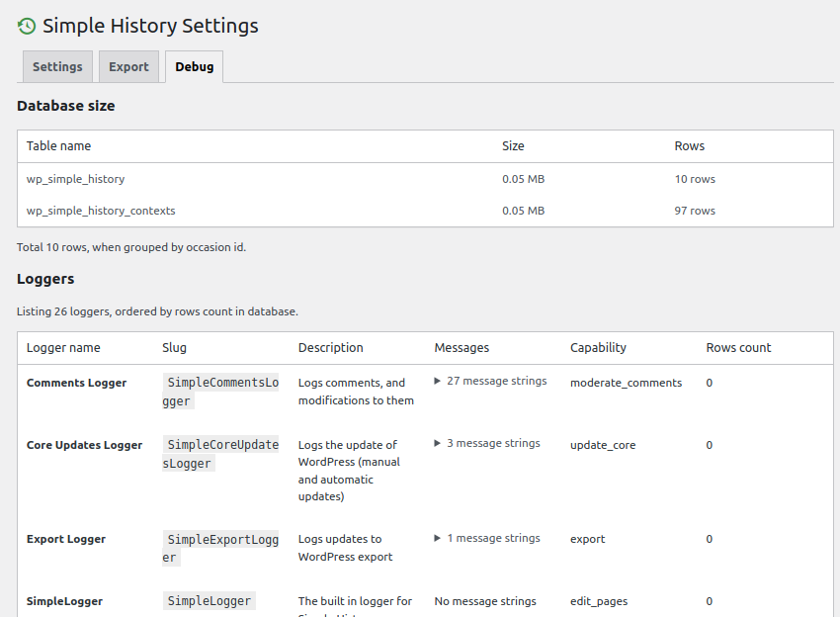The height and width of the screenshot is (617, 840).
Task: Select the SimpleLogger name in bold
Action: click(x=64, y=601)
